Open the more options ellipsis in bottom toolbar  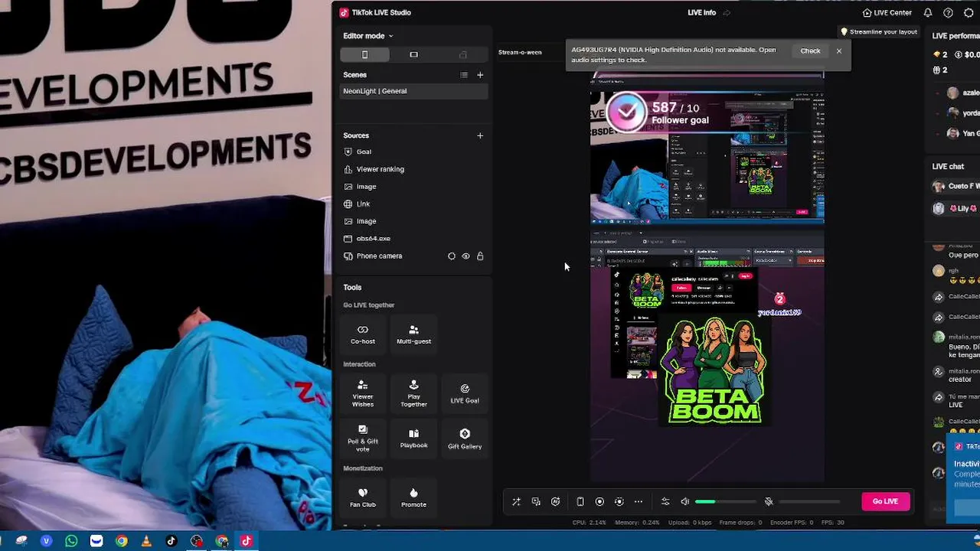tap(639, 502)
